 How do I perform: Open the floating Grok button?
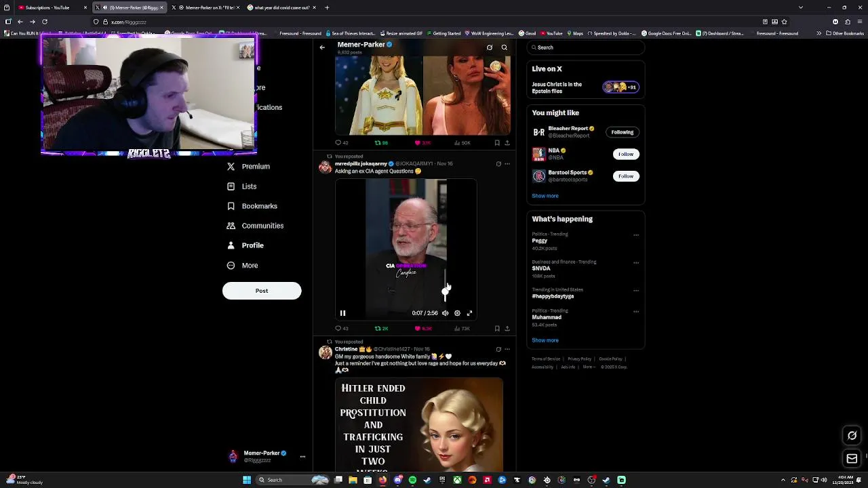tap(852, 436)
